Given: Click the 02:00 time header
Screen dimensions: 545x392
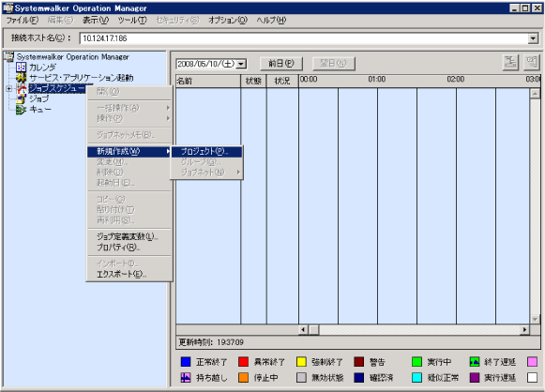Looking at the screenshot, I should coord(456,79).
